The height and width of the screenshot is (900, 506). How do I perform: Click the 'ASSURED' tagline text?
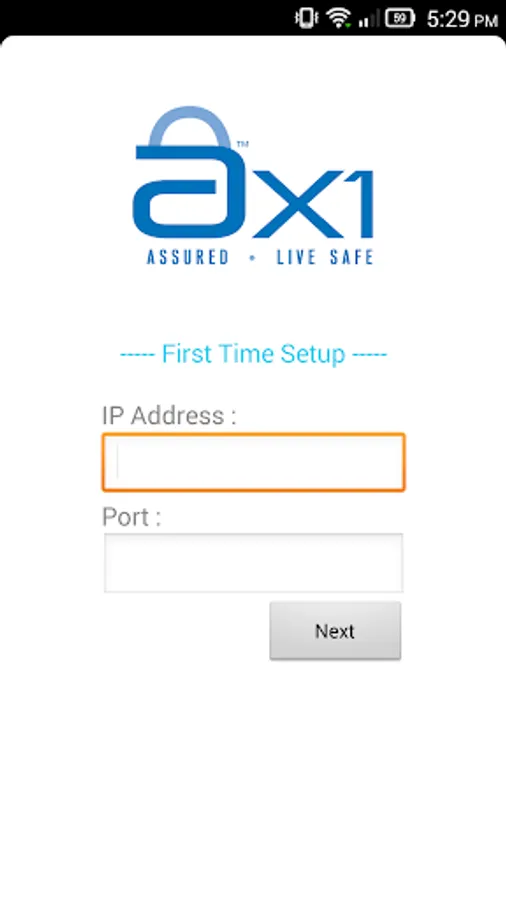coord(188,257)
